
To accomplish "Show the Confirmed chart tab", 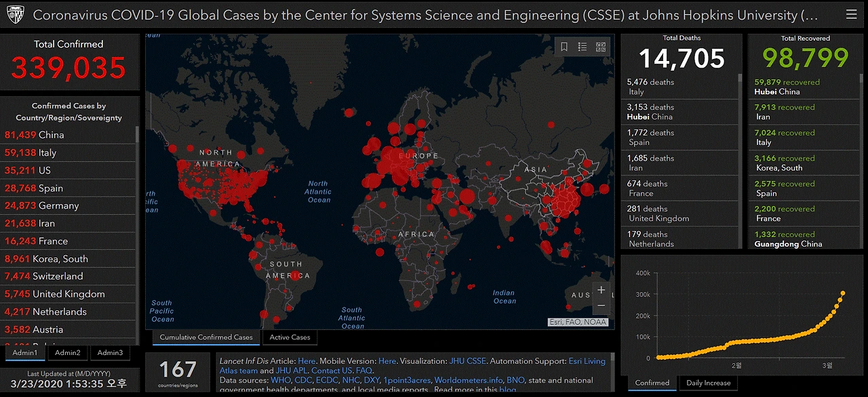I will (652, 383).
